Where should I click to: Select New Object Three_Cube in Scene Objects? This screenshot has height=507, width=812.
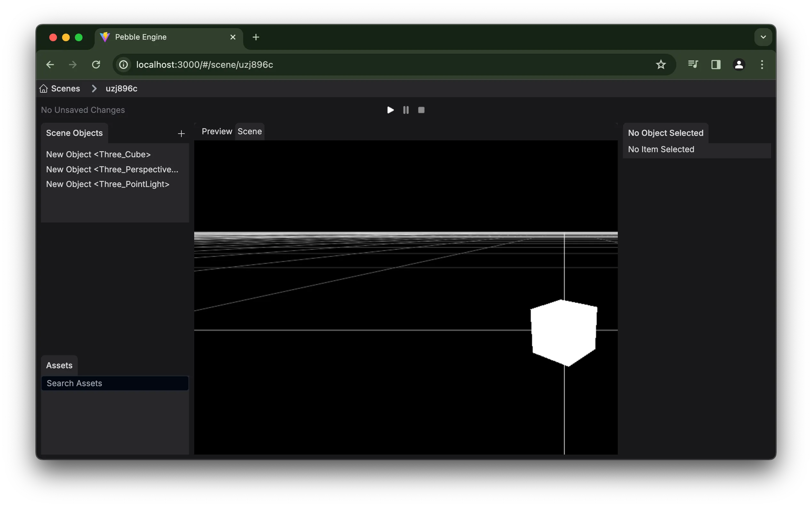click(98, 154)
